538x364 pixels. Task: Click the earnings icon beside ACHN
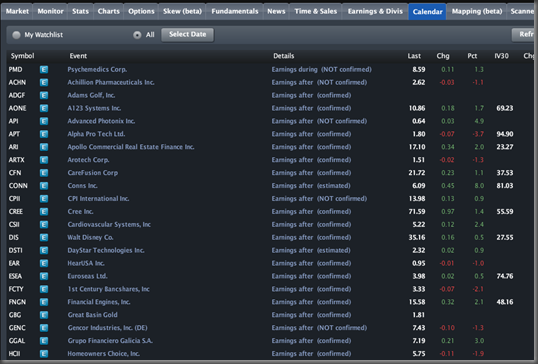pyautogui.click(x=44, y=82)
